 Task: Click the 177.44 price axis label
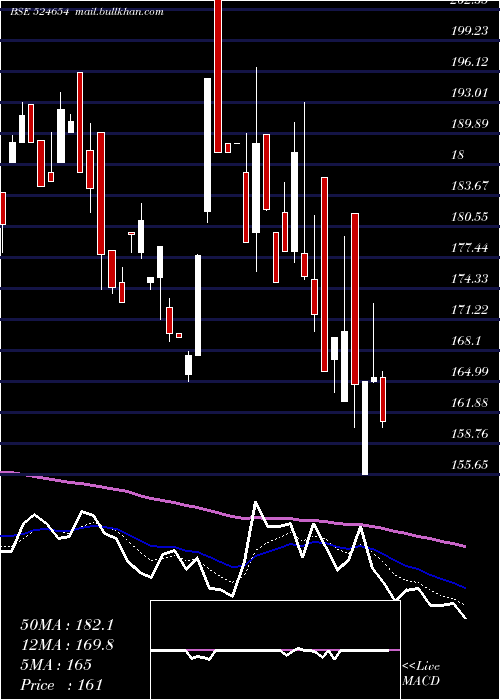470,248
